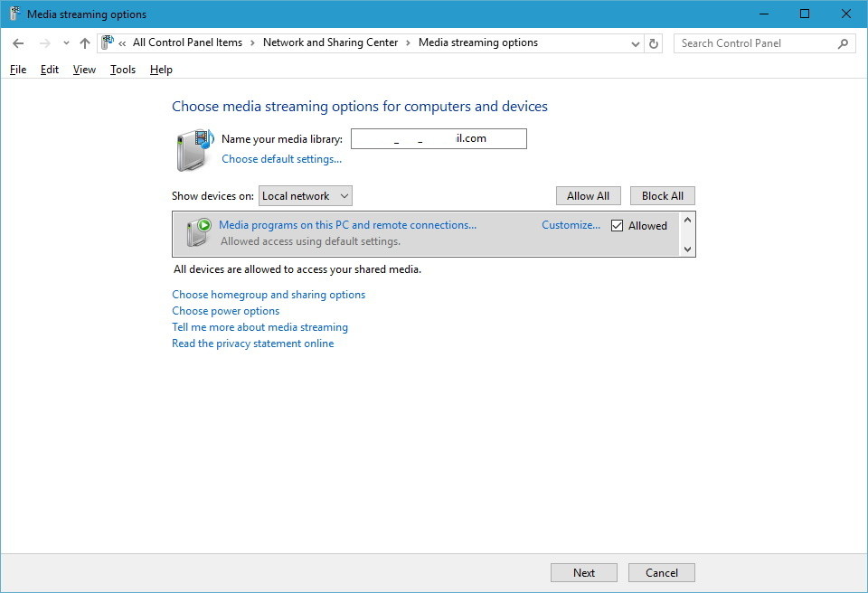Viewport: 868px width, 593px height.
Task: Uncheck the Allowed checkbox
Action: [x=618, y=226]
